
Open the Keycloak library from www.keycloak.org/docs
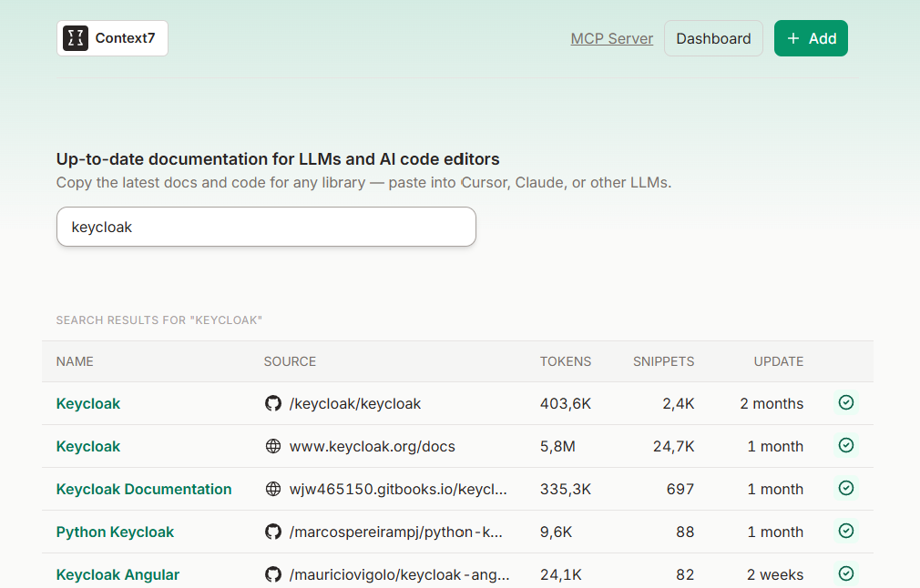(88, 446)
